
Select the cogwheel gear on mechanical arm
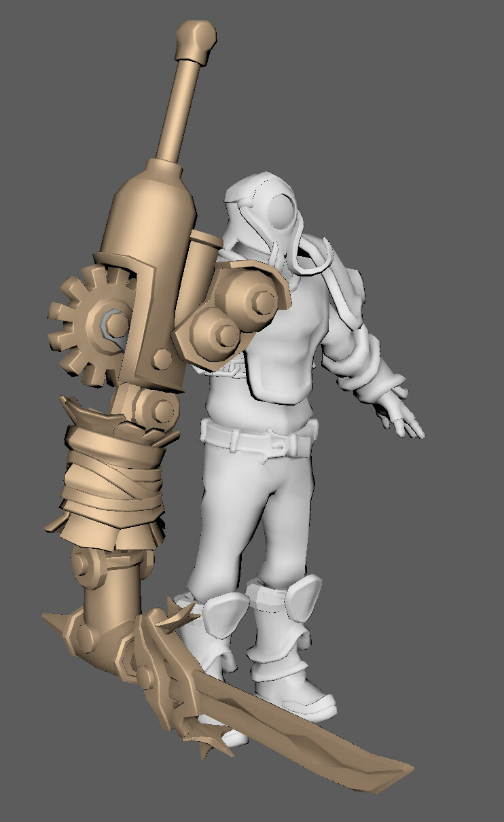point(93,327)
